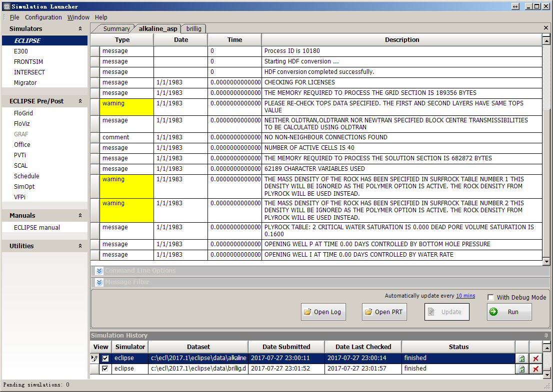Launch SimOpt from ECLIPSE Pre/Post
The width and height of the screenshot is (553, 392).
click(24, 187)
